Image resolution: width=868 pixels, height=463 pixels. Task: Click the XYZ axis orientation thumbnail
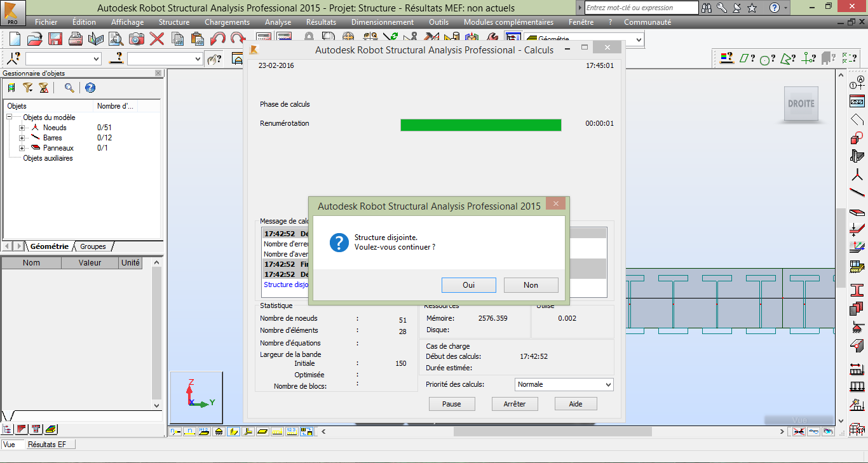pos(196,398)
